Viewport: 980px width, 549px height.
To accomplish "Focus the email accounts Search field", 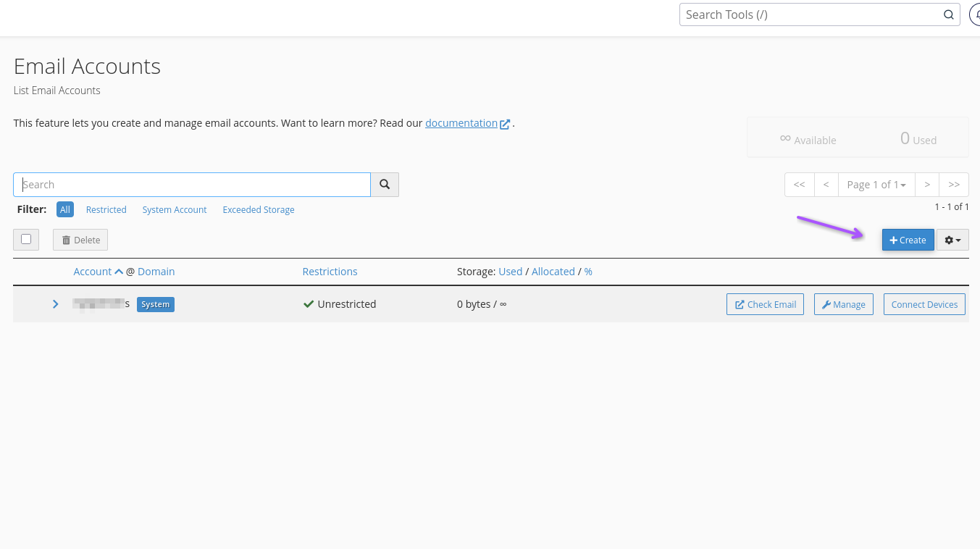I will pos(192,185).
